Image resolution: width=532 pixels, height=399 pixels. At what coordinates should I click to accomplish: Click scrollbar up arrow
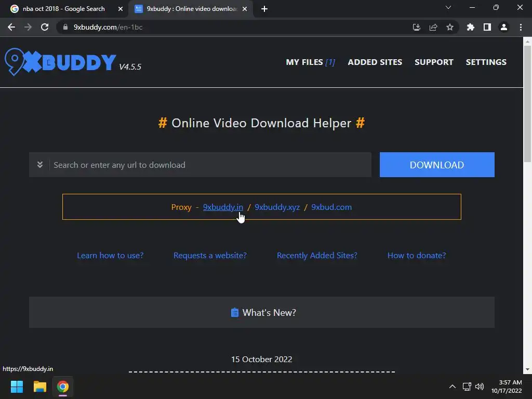tap(527, 42)
